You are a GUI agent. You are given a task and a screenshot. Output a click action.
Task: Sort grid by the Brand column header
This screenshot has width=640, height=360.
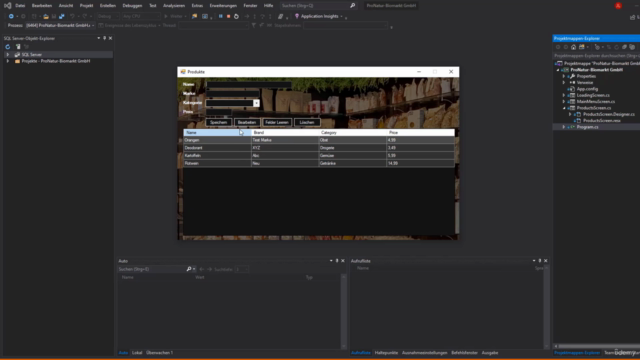(285, 133)
